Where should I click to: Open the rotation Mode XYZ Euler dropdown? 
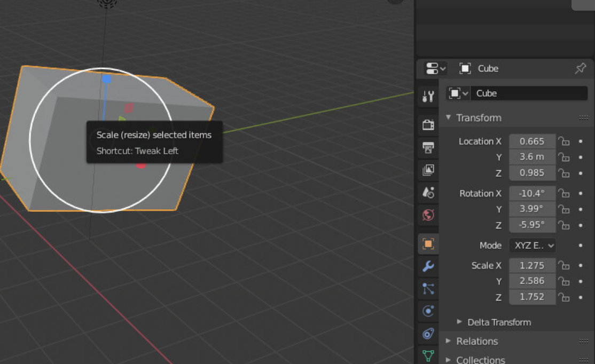click(533, 246)
